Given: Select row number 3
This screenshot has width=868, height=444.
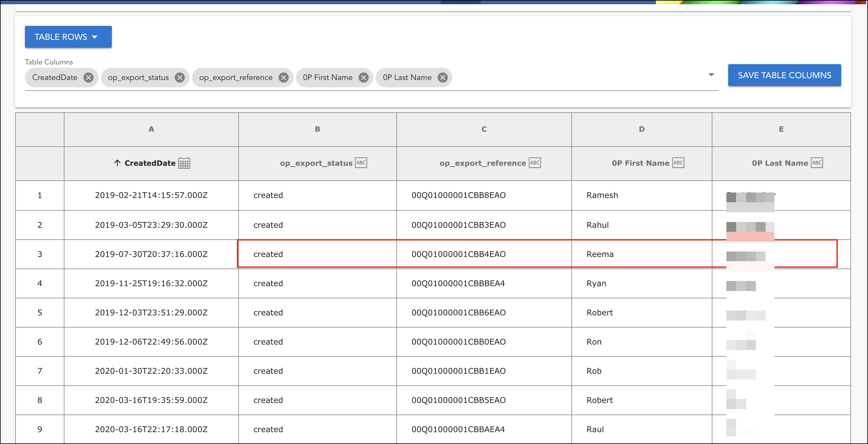Looking at the screenshot, I should pyautogui.click(x=40, y=254).
